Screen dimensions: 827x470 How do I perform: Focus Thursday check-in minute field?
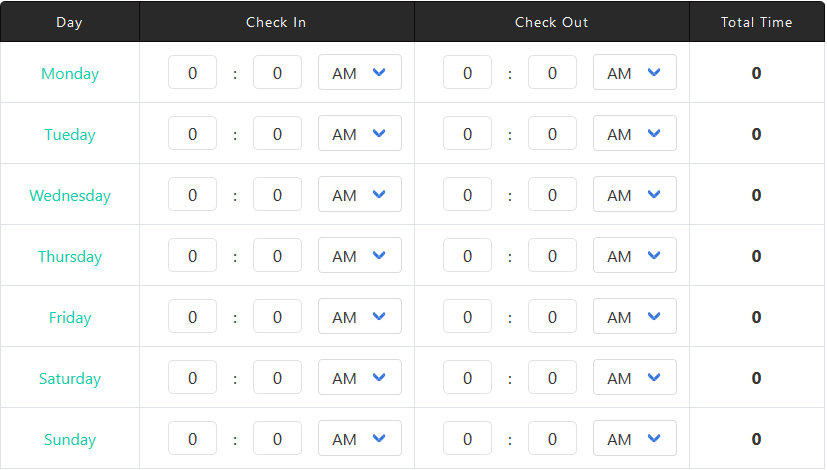point(277,255)
